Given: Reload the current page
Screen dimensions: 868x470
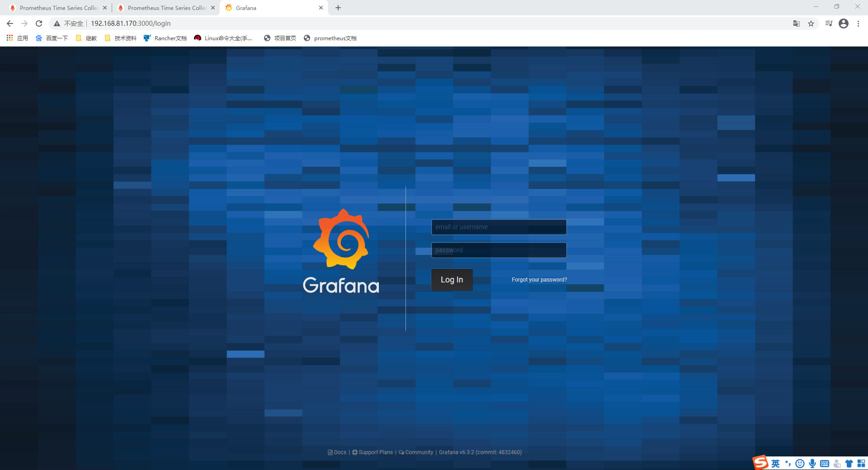Looking at the screenshot, I should click(39, 23).
